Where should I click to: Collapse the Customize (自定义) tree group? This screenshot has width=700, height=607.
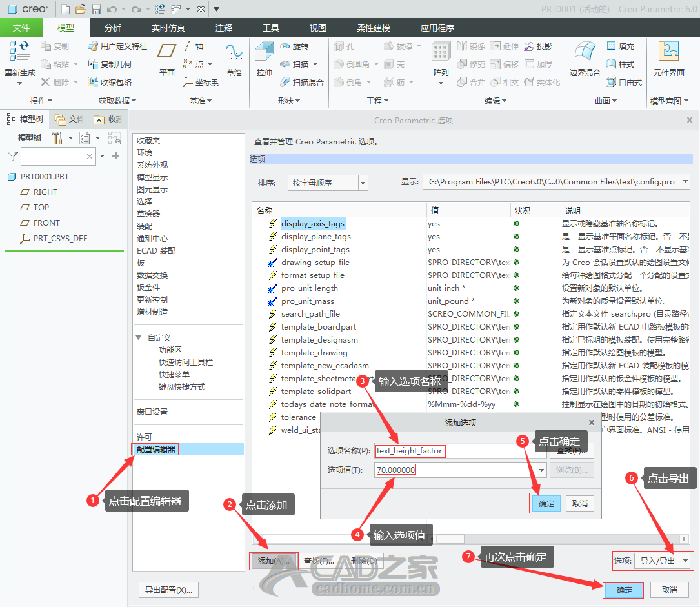click(139, 338)
